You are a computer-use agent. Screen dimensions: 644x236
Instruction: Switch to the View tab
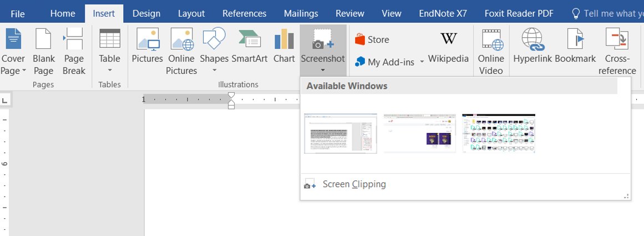(x=392, y=13)
